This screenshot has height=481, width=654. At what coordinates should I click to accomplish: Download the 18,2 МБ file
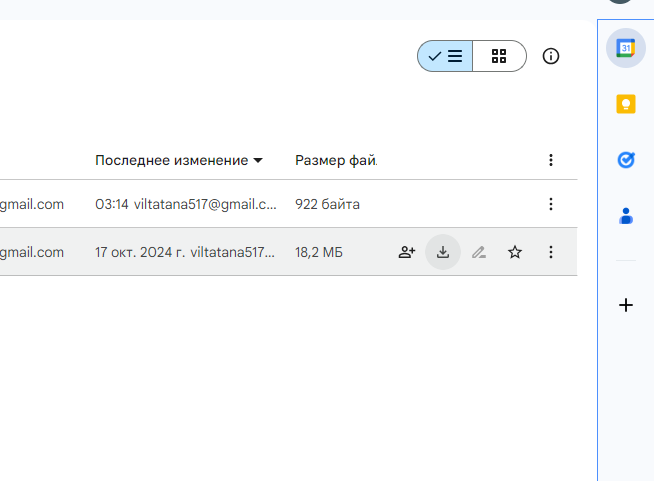443,252
